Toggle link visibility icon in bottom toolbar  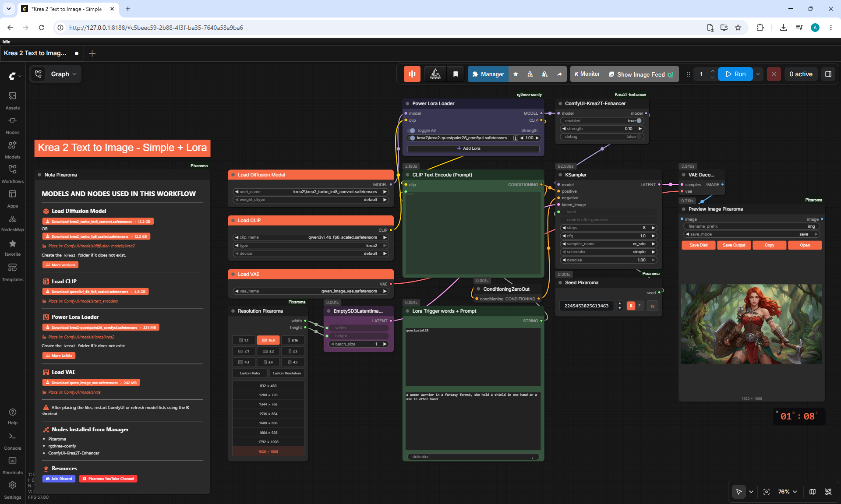pyautogui.click(x=828, y=492)
